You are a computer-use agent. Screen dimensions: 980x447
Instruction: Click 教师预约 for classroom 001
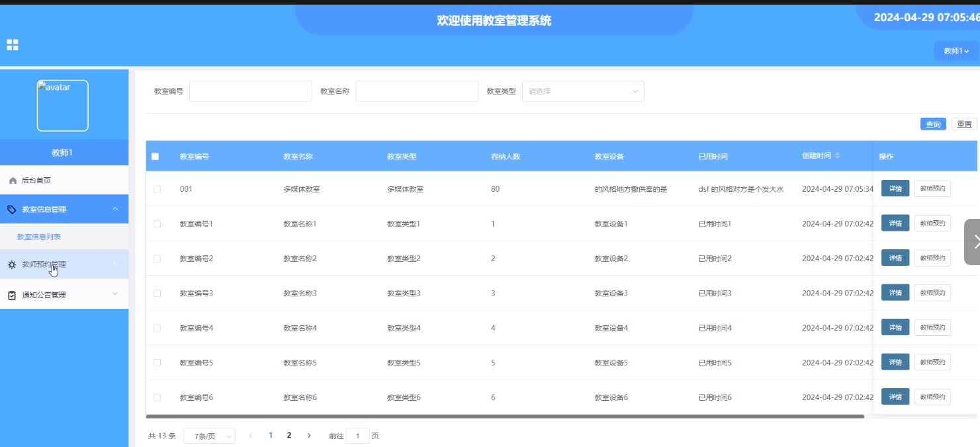pyautogui.click(x=932, y=188)
